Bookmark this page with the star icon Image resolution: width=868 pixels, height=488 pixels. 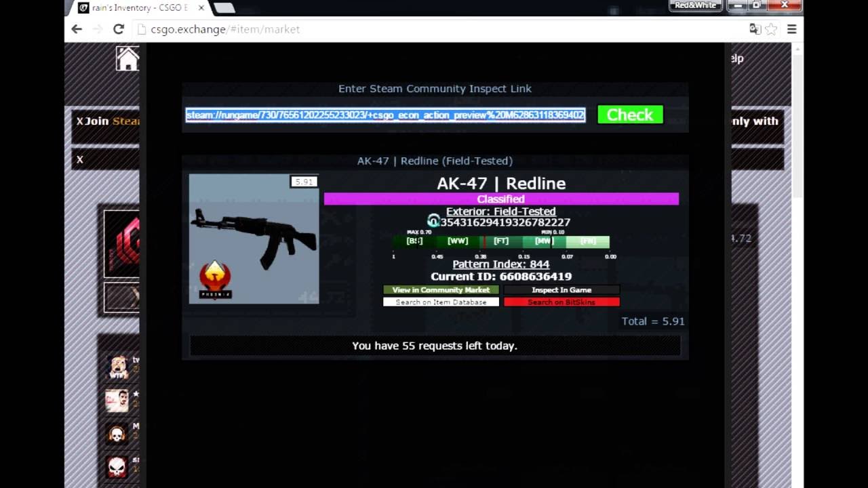(x=772, y=29)
